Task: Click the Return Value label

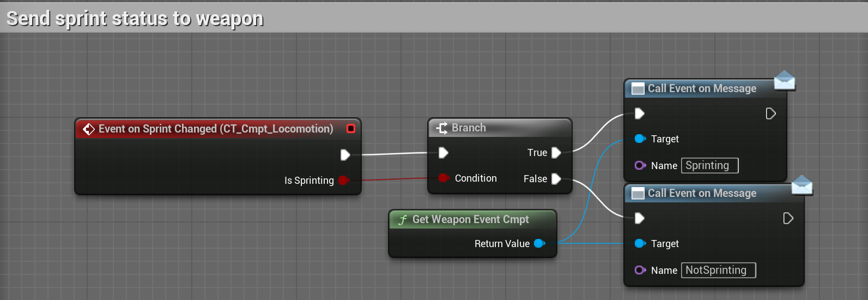Action: coord(502,244)
